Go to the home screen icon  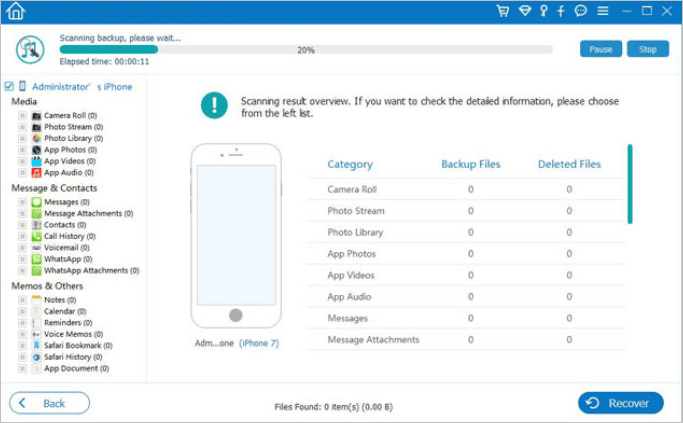(14, 12)
